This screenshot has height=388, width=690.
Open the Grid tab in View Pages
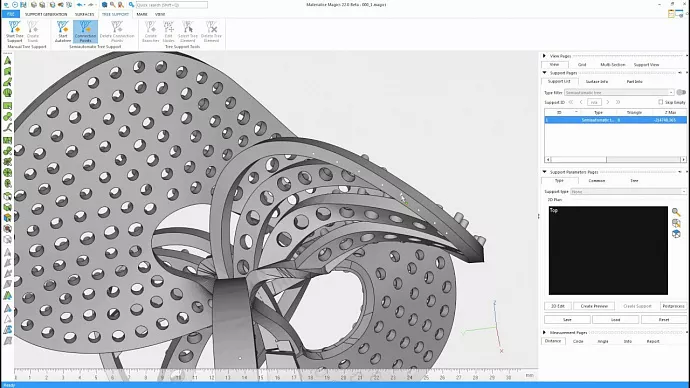(x=582, y=65)
